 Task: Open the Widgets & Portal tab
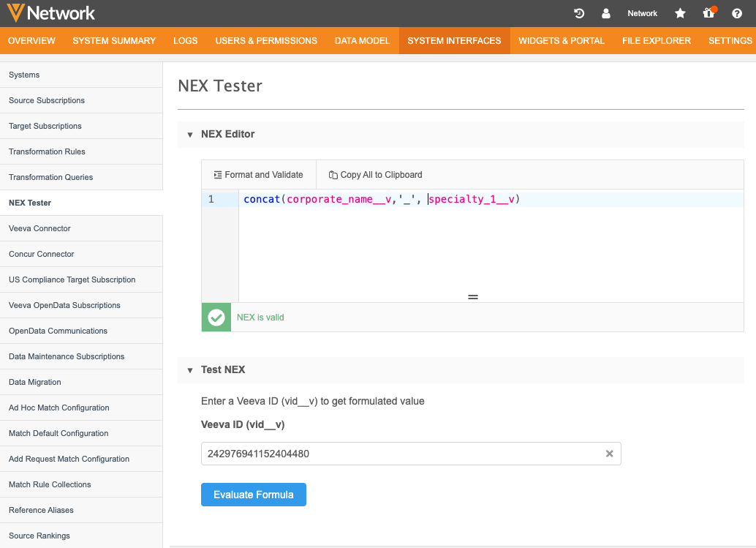tap(561, 41)
